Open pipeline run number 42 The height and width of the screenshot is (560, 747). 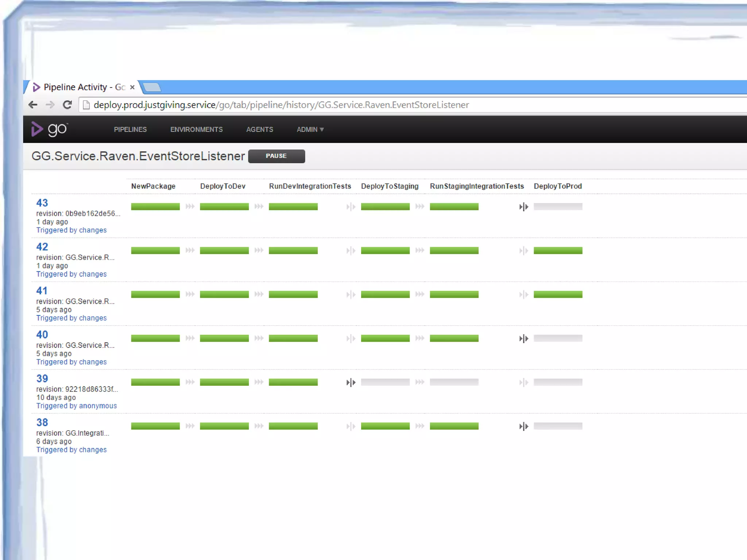point(42,247)
